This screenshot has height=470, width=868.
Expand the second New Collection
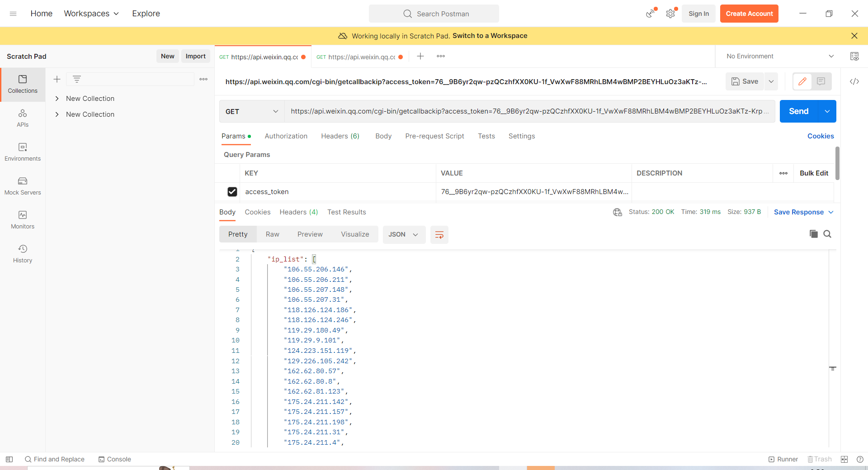click(57, 114)
